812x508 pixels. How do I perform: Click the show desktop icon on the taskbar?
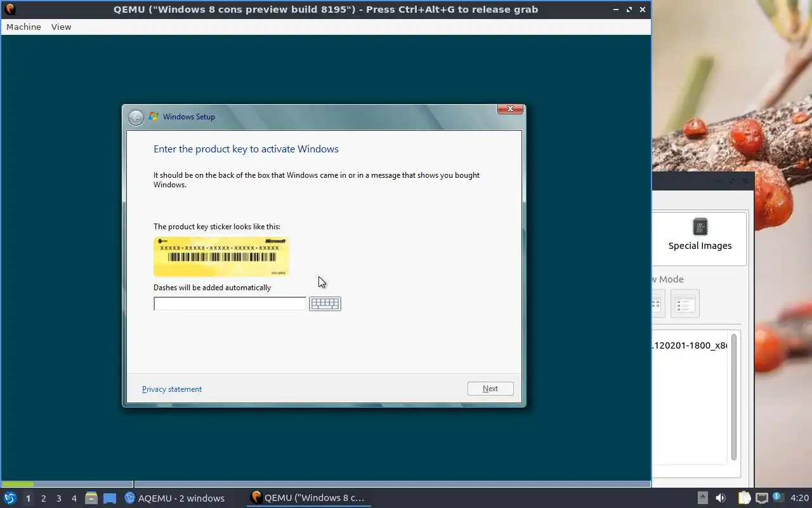(110, 498)
